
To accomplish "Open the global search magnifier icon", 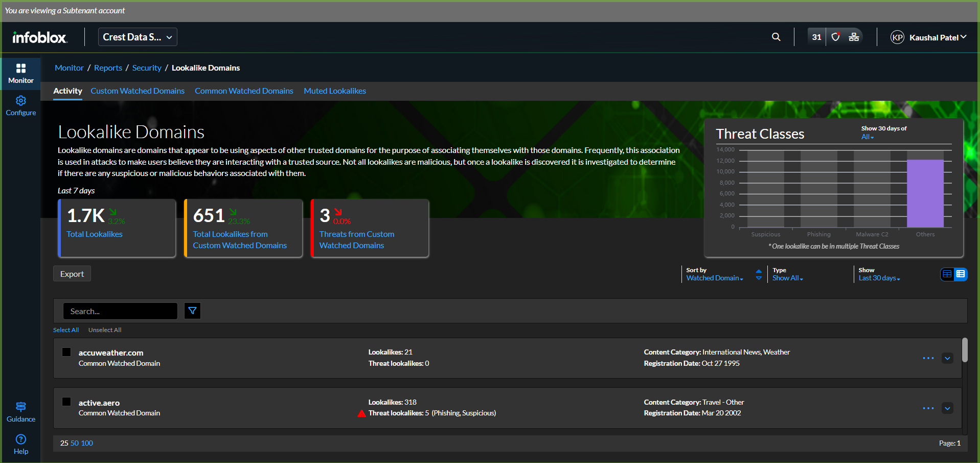I will (776, 37).
